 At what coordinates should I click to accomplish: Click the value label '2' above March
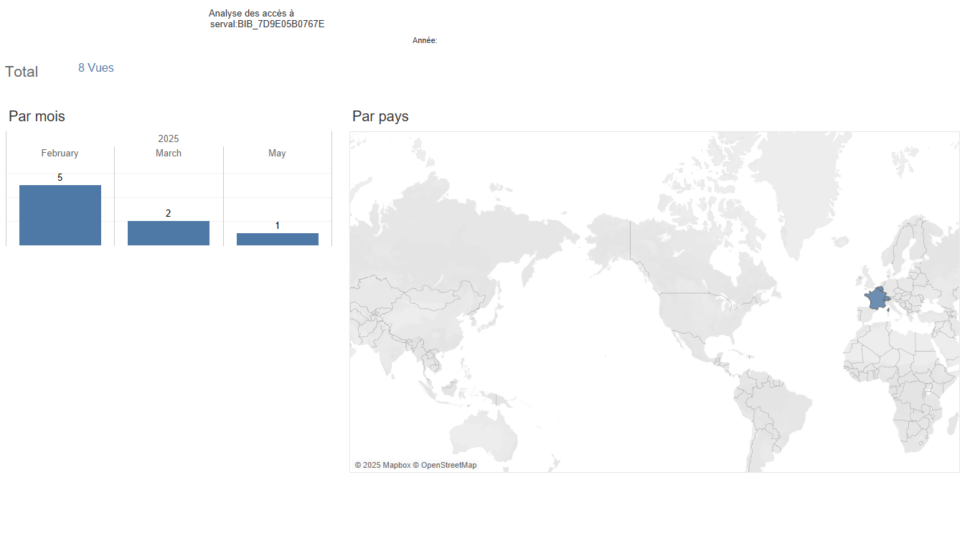(169, 213)
